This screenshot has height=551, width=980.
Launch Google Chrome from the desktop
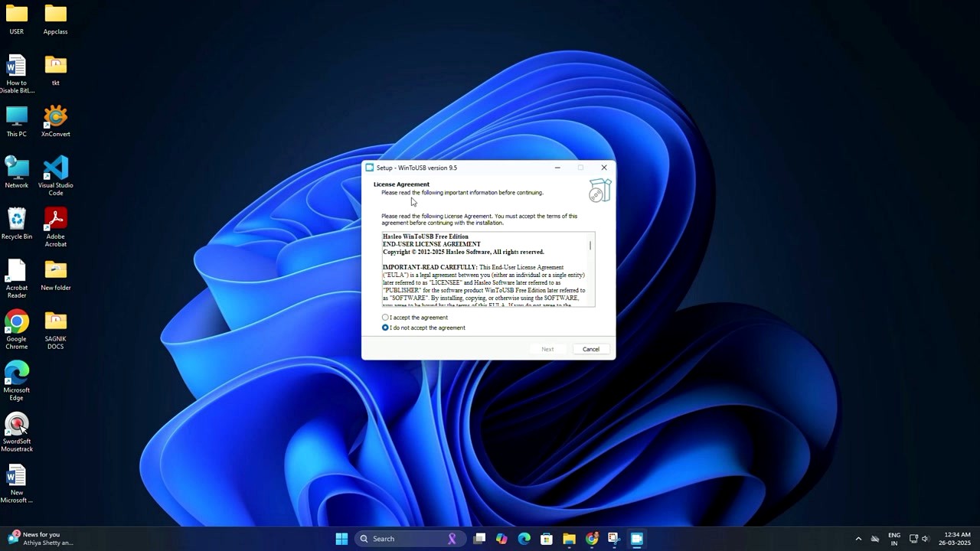pos(16,321)
